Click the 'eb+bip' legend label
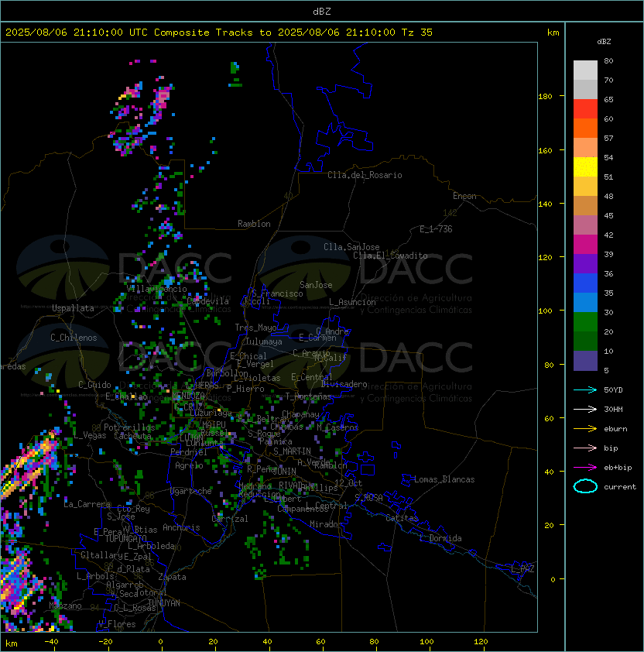The image size is (644, 652). point(618,468)
